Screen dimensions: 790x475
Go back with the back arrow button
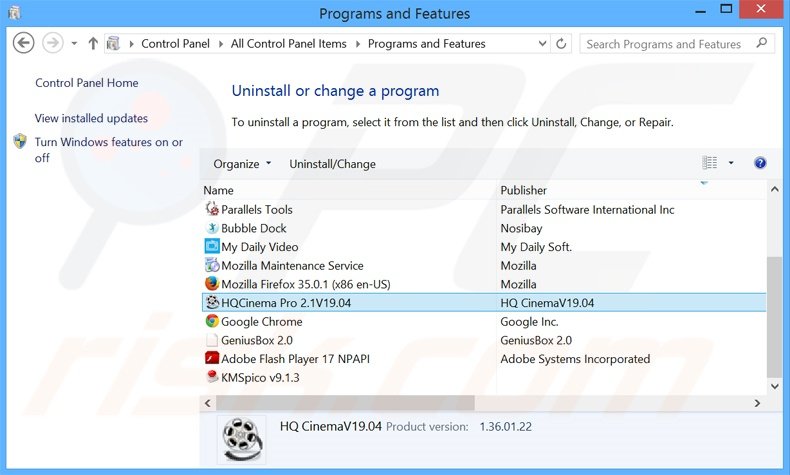click(x=23, y=43)
